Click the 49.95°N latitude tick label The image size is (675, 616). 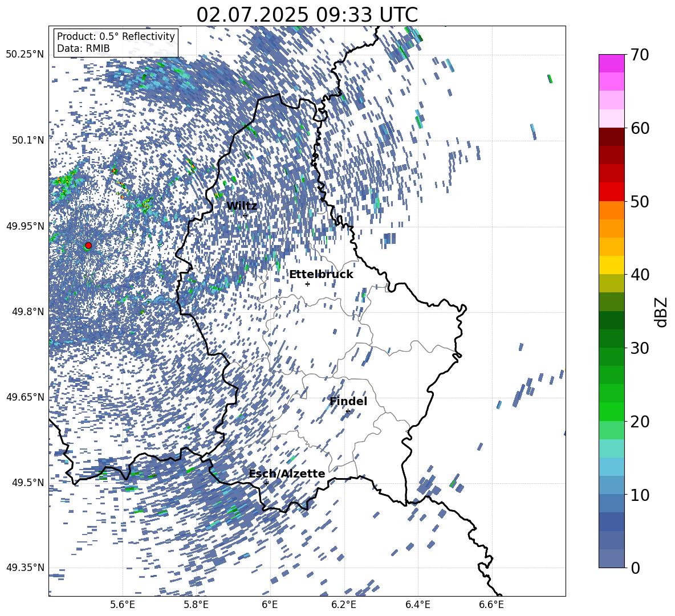pos(25,226)
